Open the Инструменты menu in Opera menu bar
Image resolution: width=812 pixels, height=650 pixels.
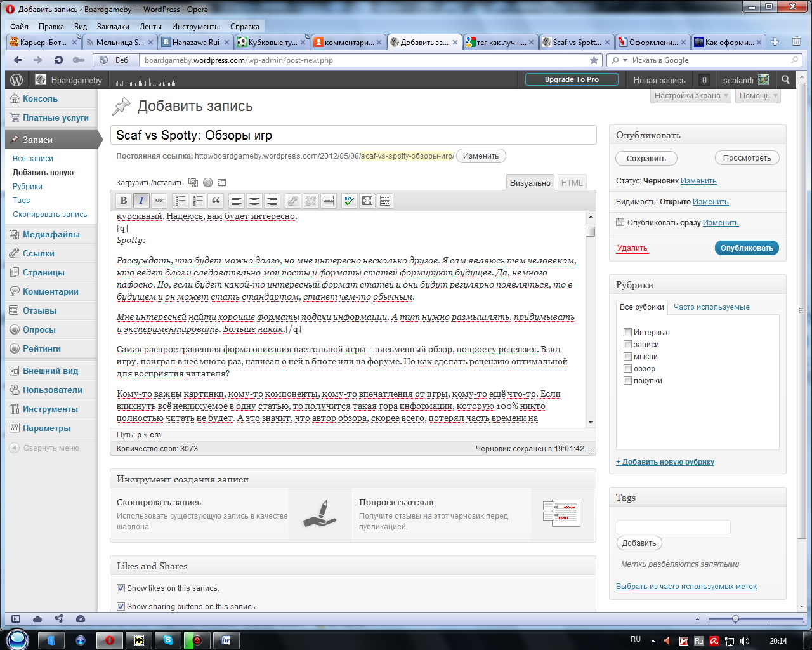coord(196,27)
